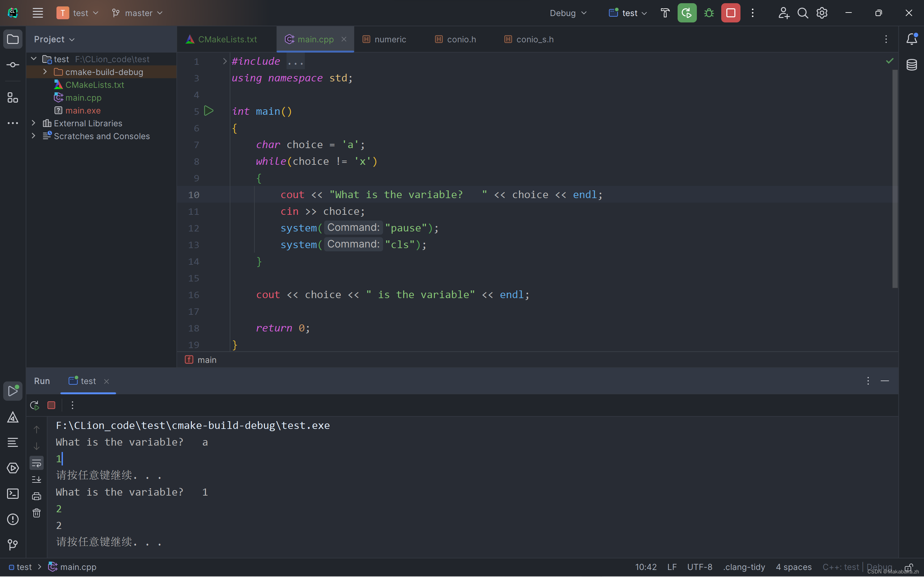Toggle the Project tool window visibility
Viewport: 924px width, 577px height.
[13, 38]
